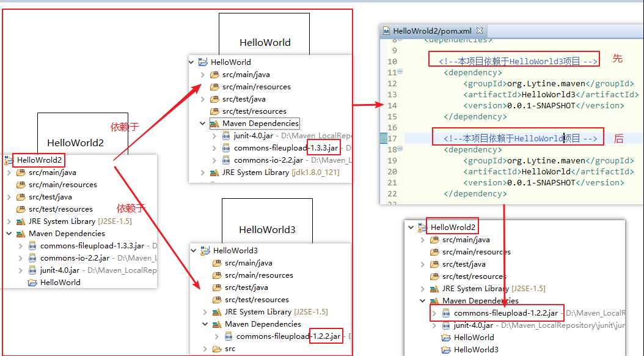Click commons-fileupload-1.2.2.jar jar icon in HelloWorld3 project
Image resolution: width=644 pixels, height=356 pixels.
pyautogui.click(x=229, y=336)
